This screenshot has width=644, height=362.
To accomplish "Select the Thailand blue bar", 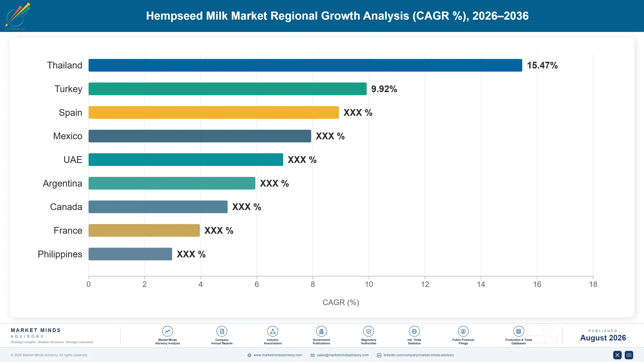I will (305, 65).
